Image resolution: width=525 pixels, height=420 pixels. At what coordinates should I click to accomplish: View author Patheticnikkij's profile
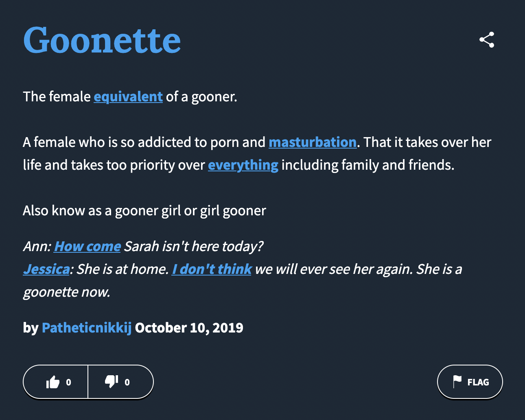pyautogui.click(x=87, y=328)
